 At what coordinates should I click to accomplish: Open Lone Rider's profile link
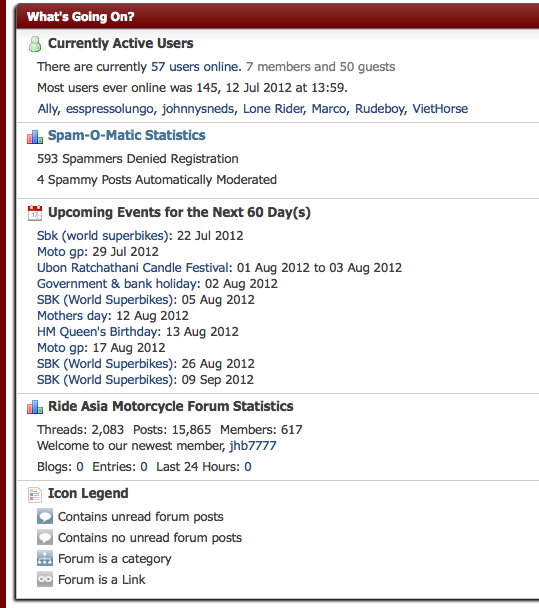tap(273, 109)
